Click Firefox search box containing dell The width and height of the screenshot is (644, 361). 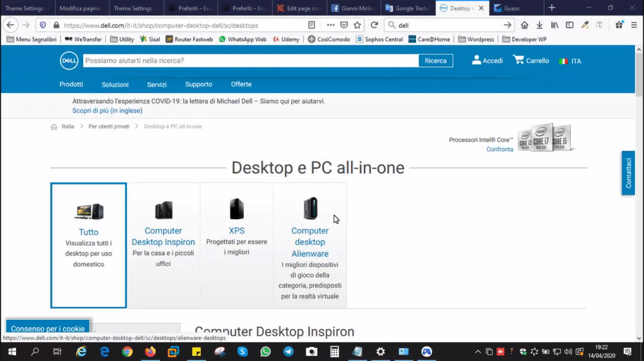(x=448, y=25)
